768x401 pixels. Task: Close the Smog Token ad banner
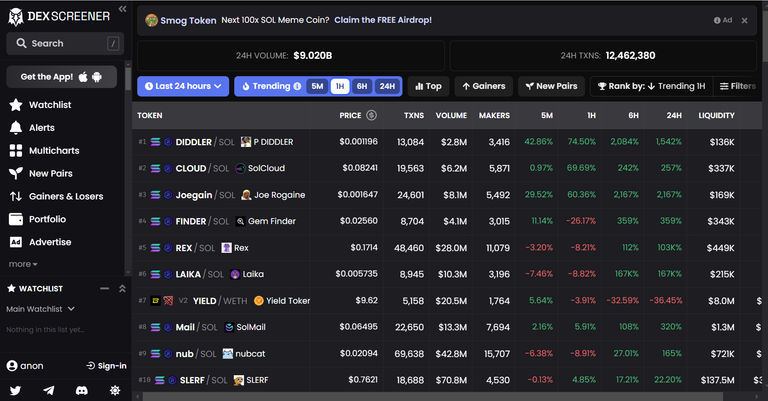pos(744,21)
